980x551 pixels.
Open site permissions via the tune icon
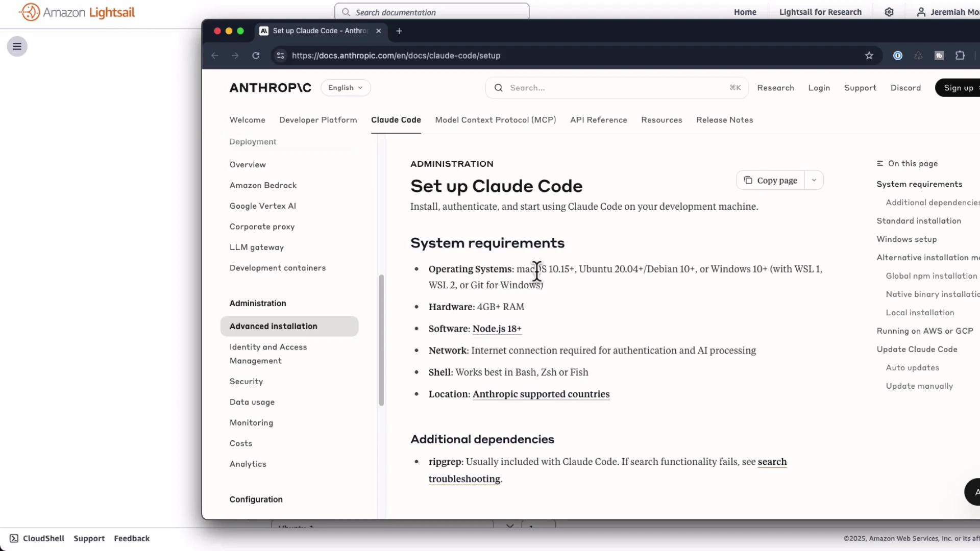click(x=280, y=56)
